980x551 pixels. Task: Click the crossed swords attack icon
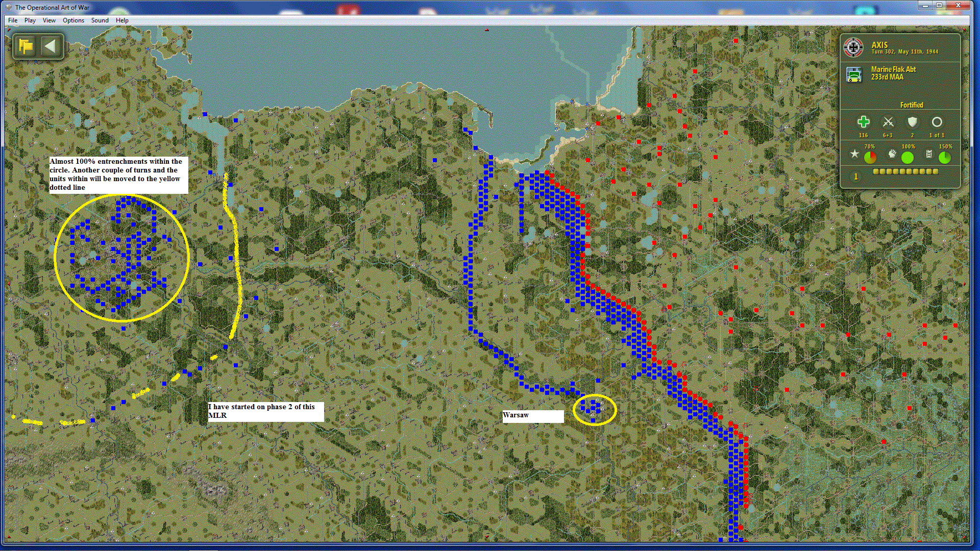pos(888,122)
